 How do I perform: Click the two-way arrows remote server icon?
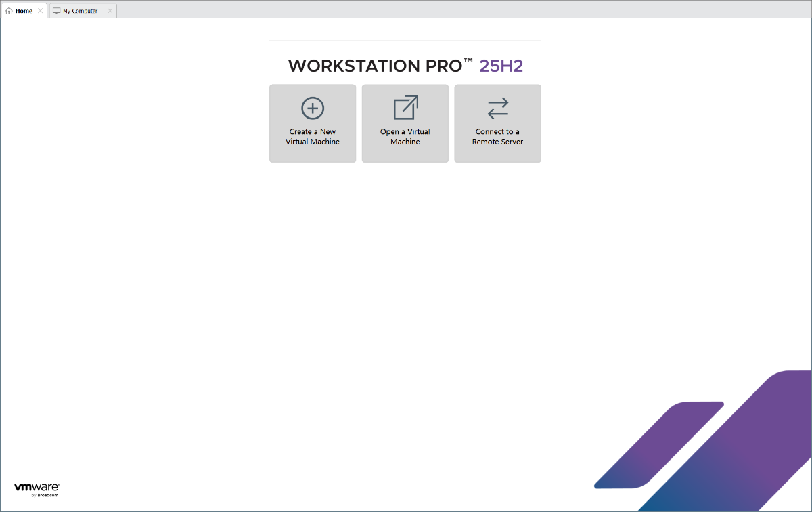pyautogui.click(x=497, y=108)
